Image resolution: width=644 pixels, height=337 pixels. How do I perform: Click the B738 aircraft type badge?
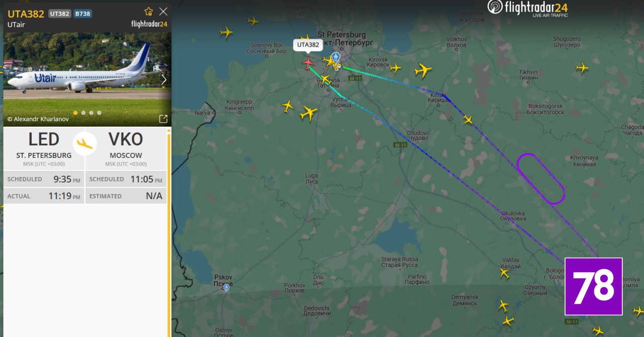(83, 14)
